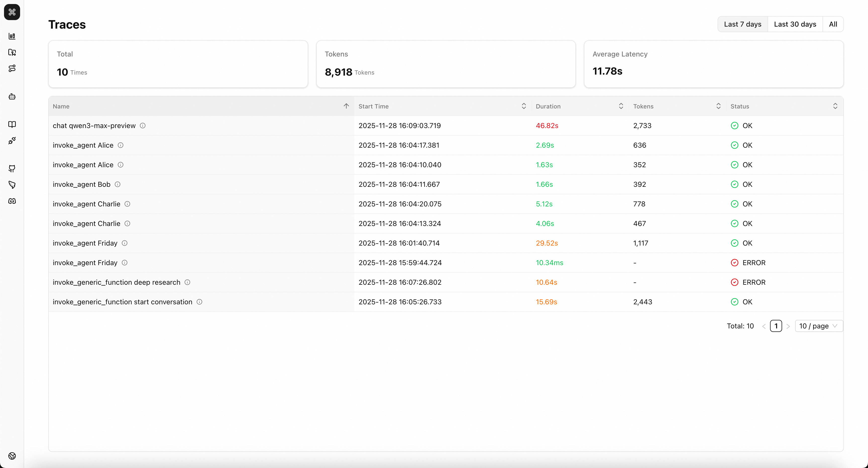The image size is (868, 468).
Task: Toggle sorting on the Duration column
Action: click(621, 106)
